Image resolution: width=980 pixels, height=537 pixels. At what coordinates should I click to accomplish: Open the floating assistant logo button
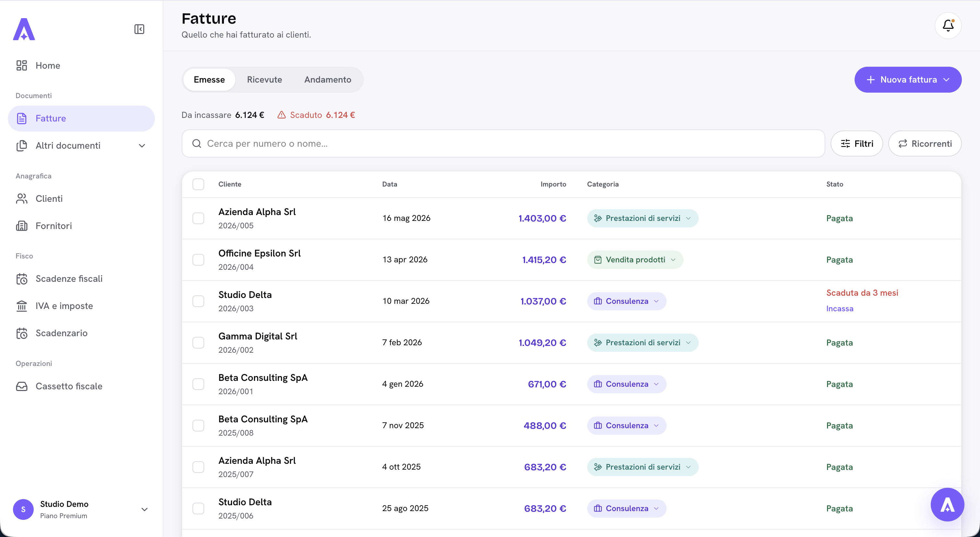pos(947,505)
